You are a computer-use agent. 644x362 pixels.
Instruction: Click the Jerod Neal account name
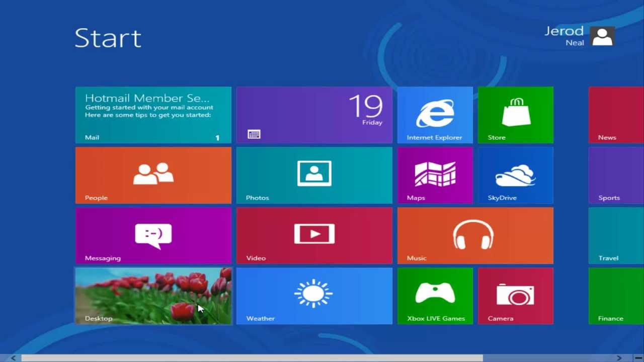[x=564, y=36]
